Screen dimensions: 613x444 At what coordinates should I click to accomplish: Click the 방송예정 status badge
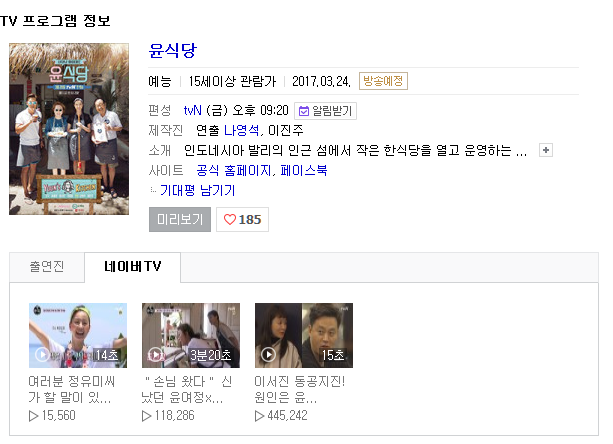coord(383,81)
